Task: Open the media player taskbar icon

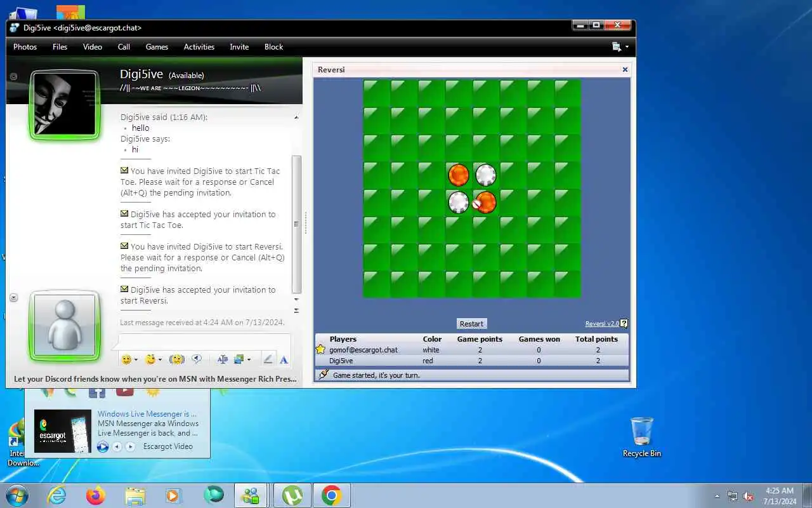Action: click(x=173, y=495)
